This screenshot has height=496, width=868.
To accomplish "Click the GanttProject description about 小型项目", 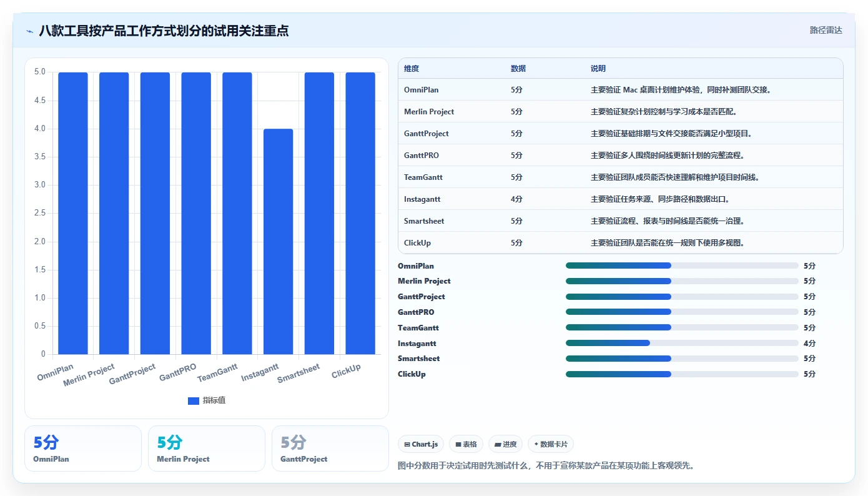I will pos(671,134).
